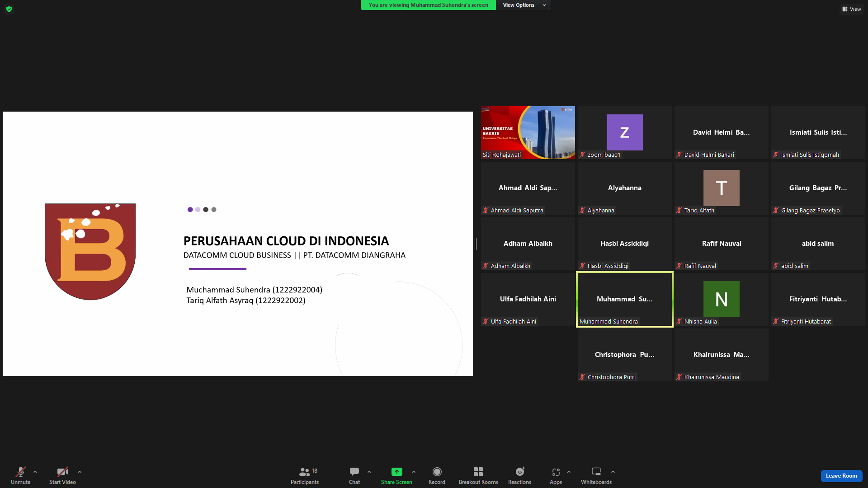868x488 pixels.
Task: Start recording with the Record icon
Action: coord(437,472)
